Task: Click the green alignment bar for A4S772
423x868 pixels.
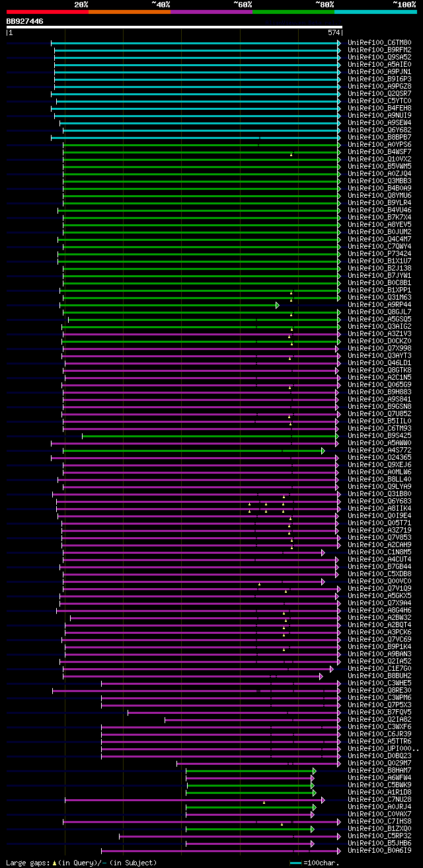Action: click(194, 451)
